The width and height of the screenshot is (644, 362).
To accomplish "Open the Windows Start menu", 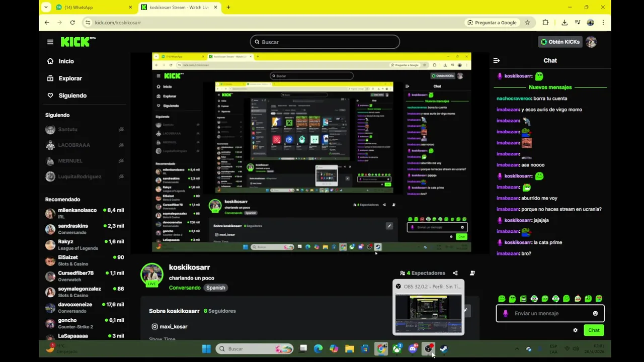I will pos(206,348).
